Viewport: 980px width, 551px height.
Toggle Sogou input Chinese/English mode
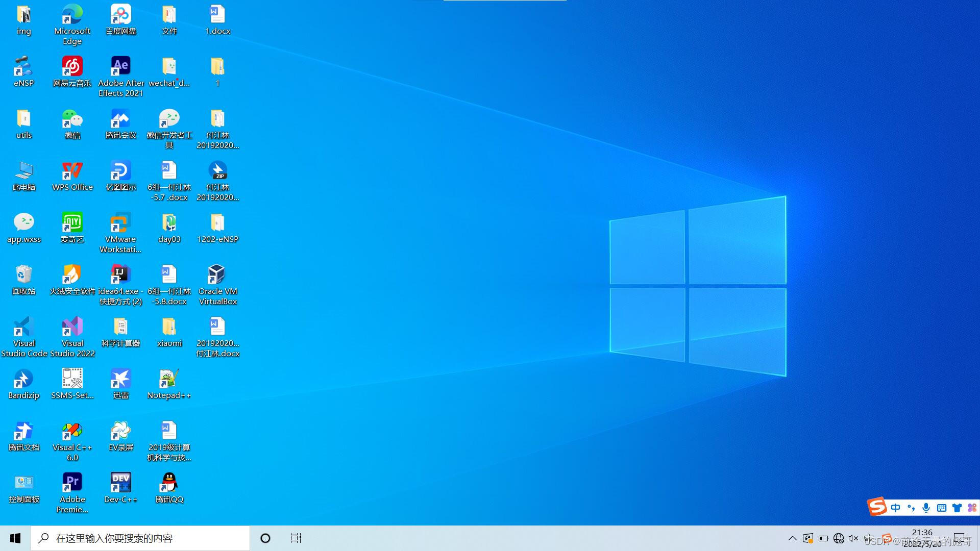point(895,508)
